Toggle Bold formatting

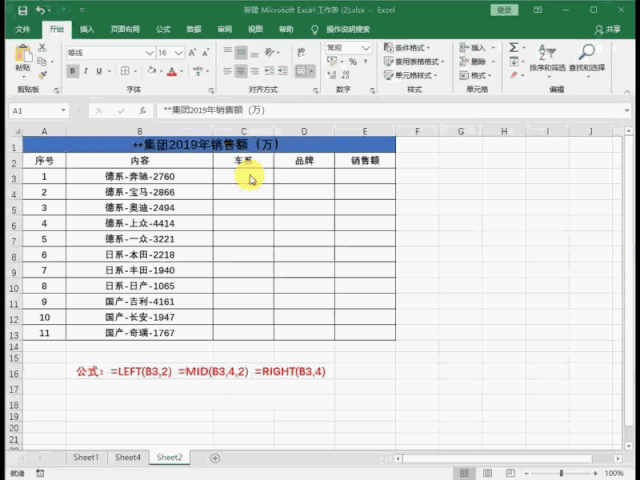(73, 71)
